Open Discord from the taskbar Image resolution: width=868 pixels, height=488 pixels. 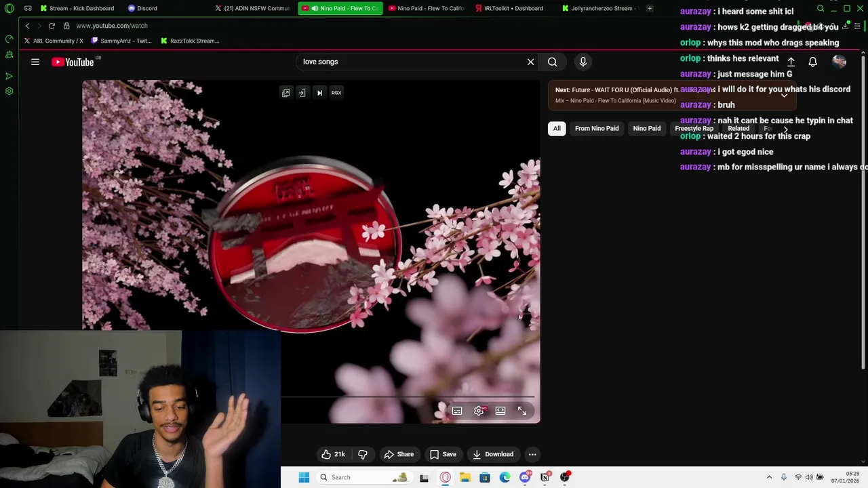point(525,477)
